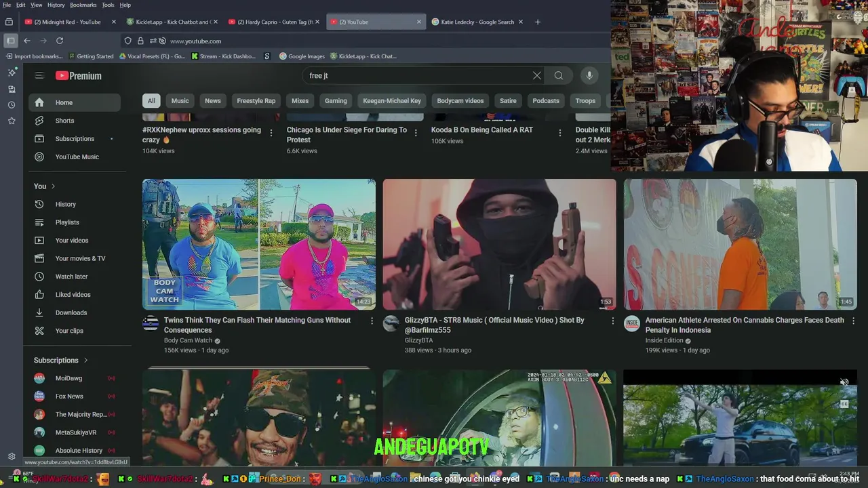Screen dimensions: 868x488
Task: Open Shorts in the sidebar
Action: (75, 121)
